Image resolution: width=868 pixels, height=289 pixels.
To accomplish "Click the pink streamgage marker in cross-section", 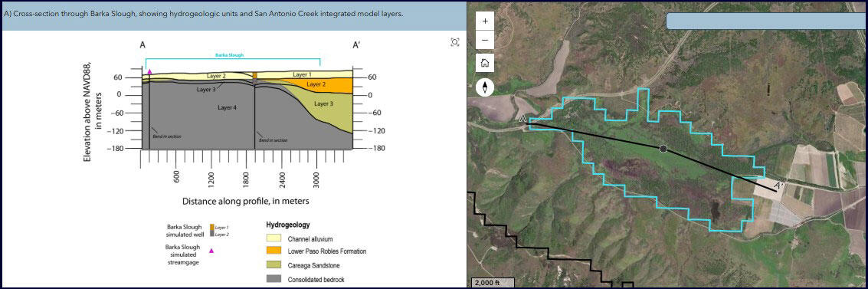I will 149,72.
